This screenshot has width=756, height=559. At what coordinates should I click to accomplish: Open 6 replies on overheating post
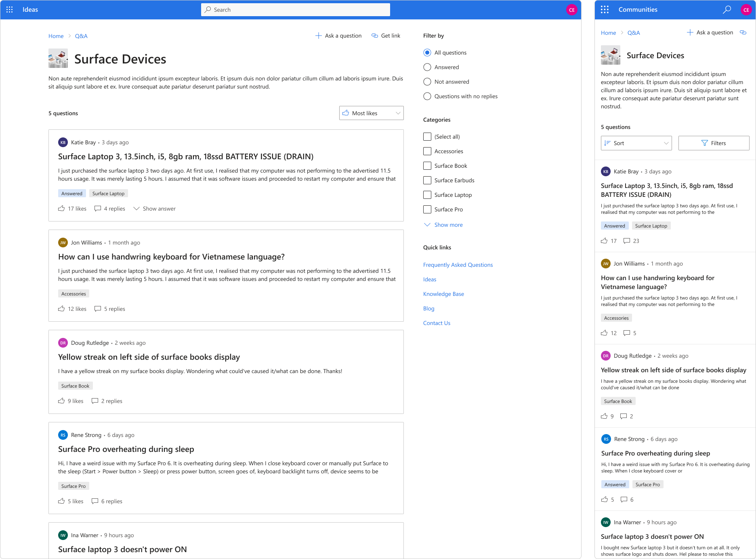(107, 501)
